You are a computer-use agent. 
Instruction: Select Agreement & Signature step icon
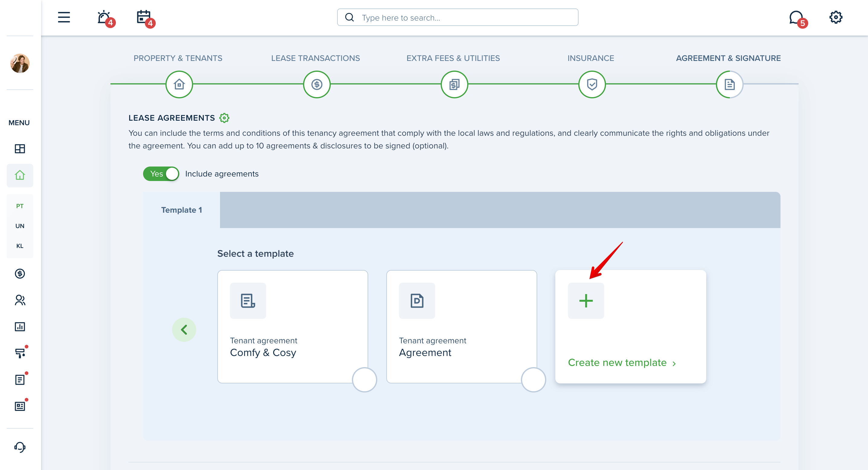click(x=729, y=84)
